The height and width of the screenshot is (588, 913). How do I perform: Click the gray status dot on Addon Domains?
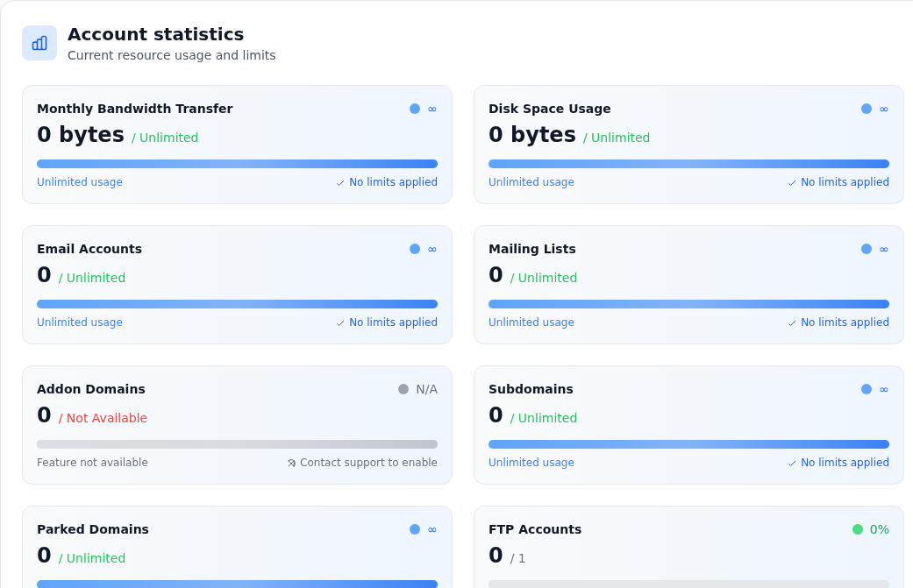pyautogui.click(x=403, y=389)
